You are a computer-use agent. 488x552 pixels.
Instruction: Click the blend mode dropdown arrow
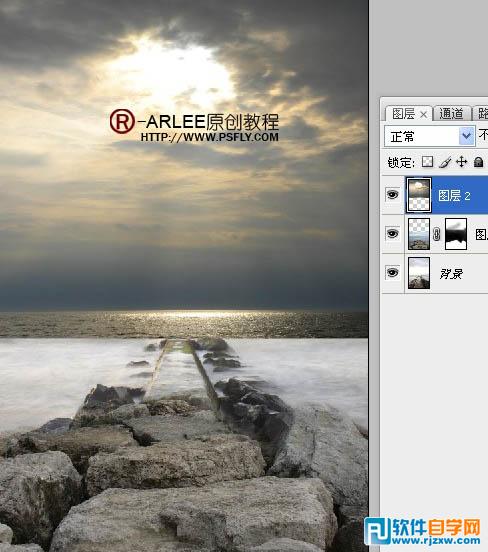467,136
